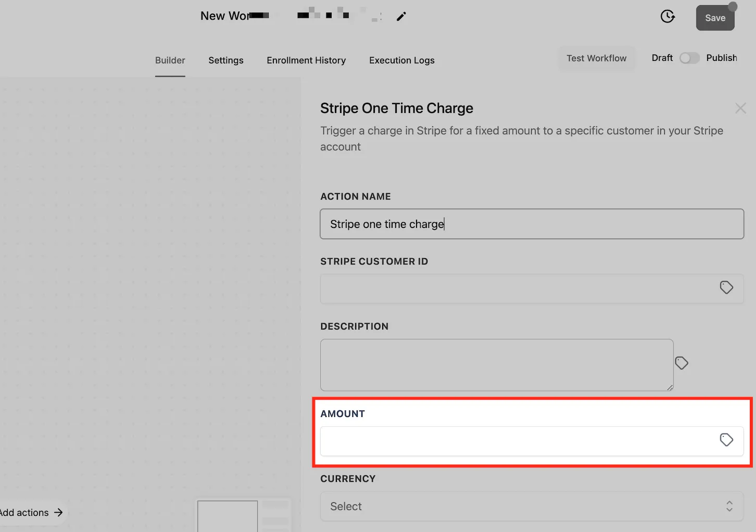This screenshot has height=532, width=756.
Task: Go to Enrollment History tab
Action: (x=306, y=60)
